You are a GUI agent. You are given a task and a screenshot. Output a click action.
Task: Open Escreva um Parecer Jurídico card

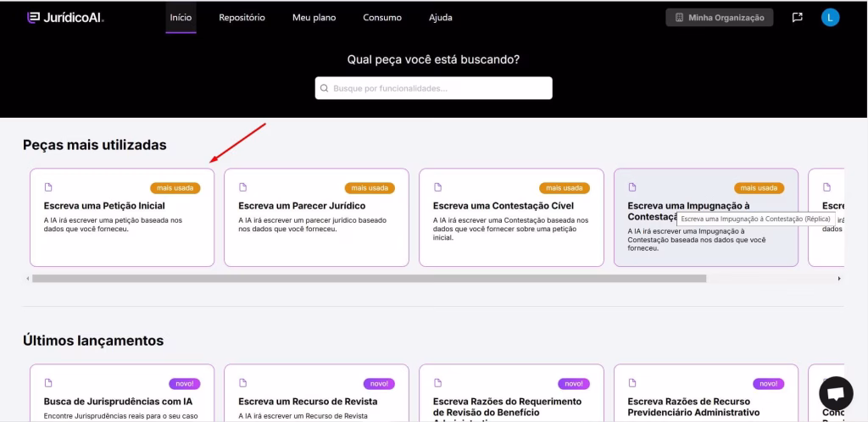[x=317, y=218]
